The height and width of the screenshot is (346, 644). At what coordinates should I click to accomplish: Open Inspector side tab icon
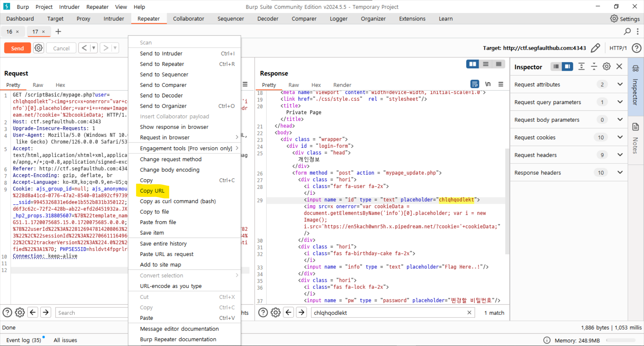636,68
